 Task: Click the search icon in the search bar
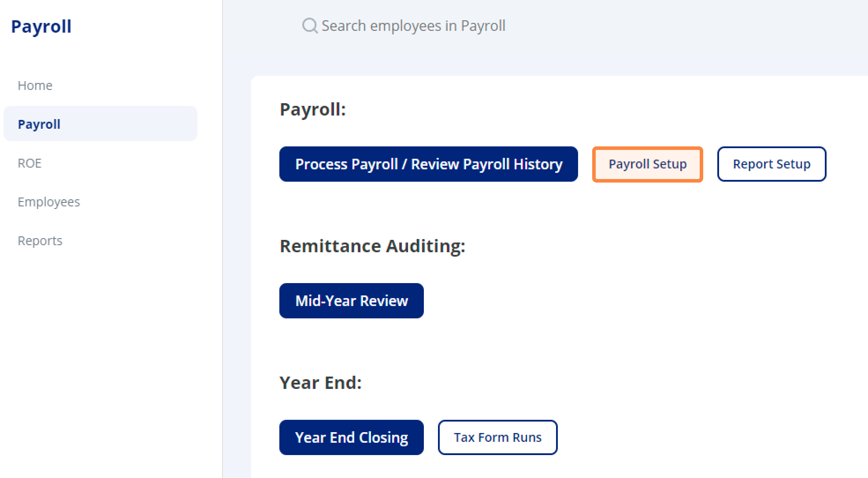(x=311, y=25)
